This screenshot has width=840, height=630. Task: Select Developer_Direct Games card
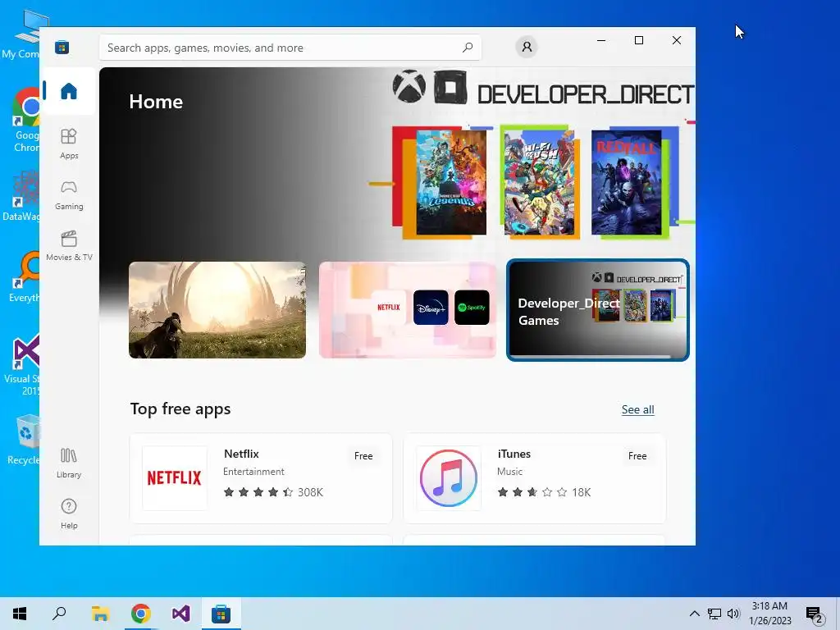pyautogui.click(x=598, y=309)
